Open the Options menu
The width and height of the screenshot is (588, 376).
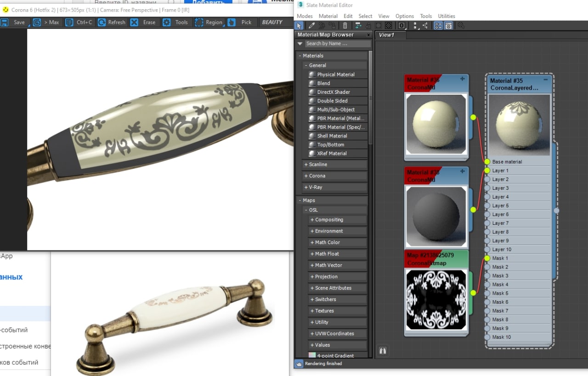pyautogui.click(x=405, y=16)
